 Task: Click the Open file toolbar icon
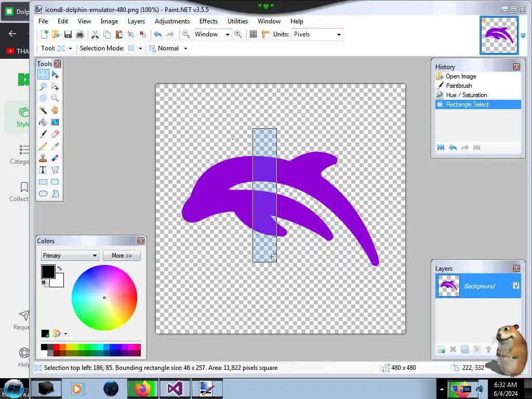coord(56,34)
